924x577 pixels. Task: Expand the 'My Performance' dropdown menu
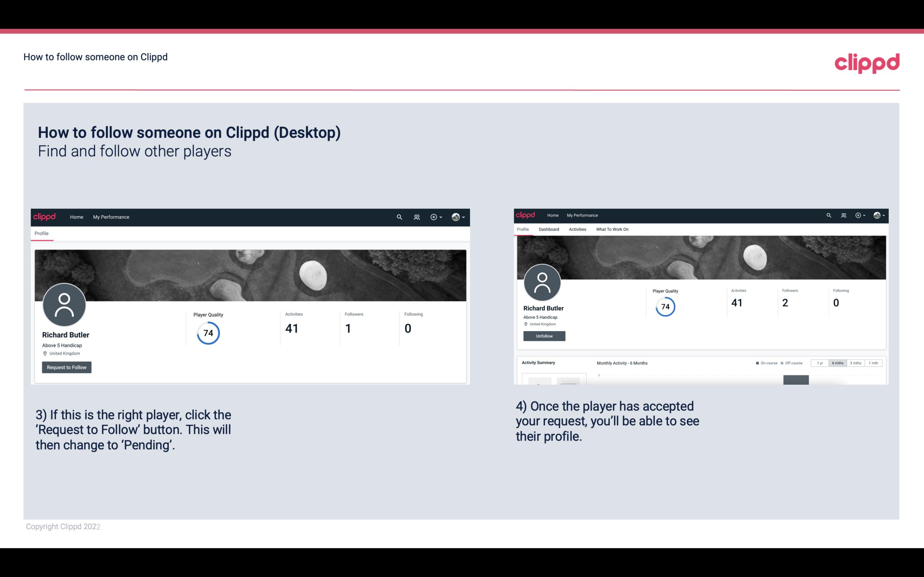pos(110,217)
